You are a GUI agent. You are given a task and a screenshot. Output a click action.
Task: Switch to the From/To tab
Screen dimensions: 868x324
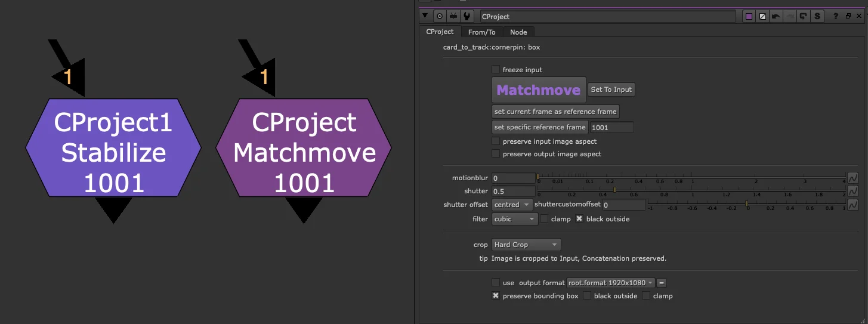click(481, 32)
